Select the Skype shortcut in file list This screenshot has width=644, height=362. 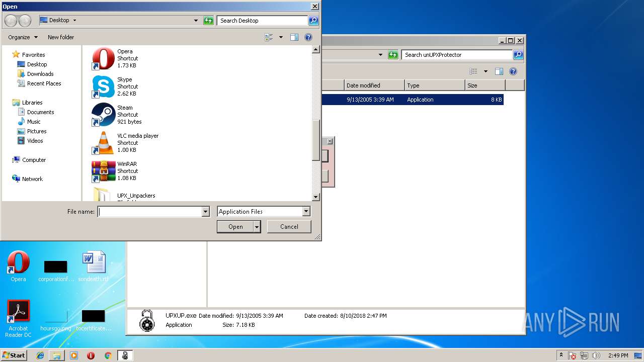point(116,86)
